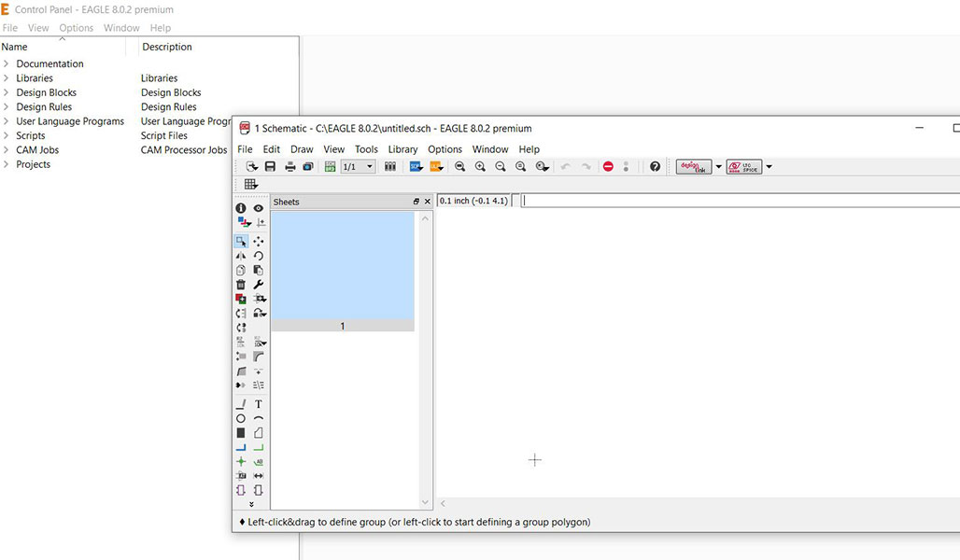Switch to board via SCH/BRD icon
The image size is (960, 560).
pyautogui.click(x=330, y=166)
